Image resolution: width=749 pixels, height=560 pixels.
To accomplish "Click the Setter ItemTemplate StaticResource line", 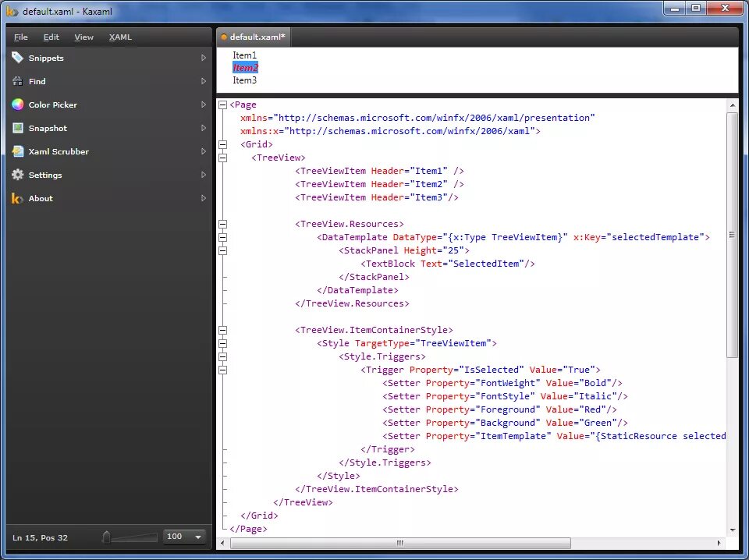I will pos(554,436).
